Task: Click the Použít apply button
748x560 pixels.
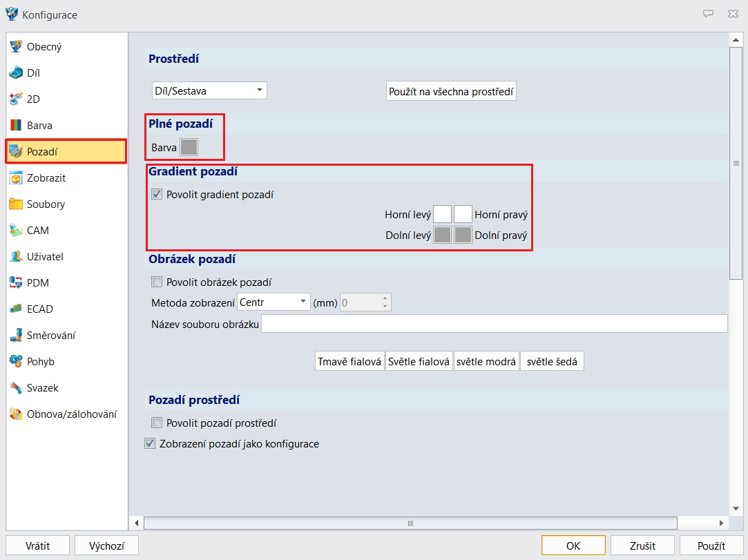Action: (711, 545)
